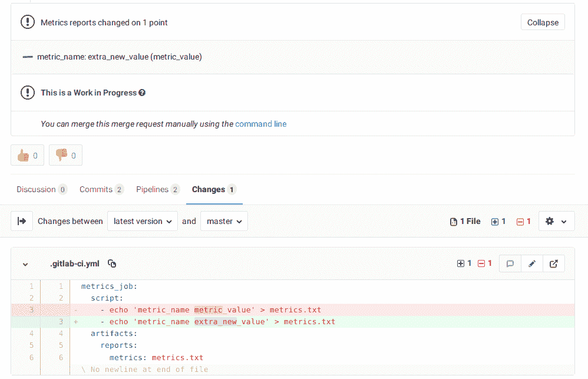View file externally with arrow-box icon

(x=553, y=263)
